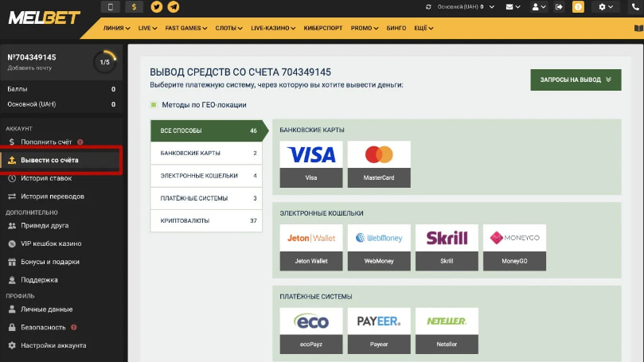Open the mobile app phone icon
Screen dimensions: 644x362
tap(110, 6)
